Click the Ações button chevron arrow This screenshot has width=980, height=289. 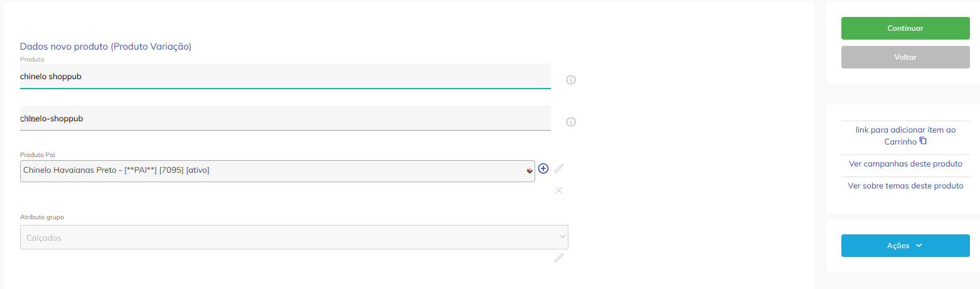pos(919,246)
